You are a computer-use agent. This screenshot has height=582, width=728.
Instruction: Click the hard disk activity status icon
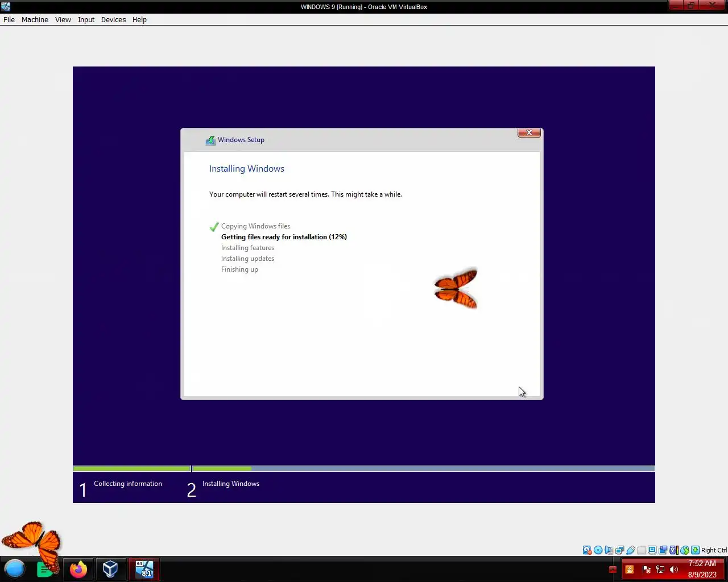587,550
